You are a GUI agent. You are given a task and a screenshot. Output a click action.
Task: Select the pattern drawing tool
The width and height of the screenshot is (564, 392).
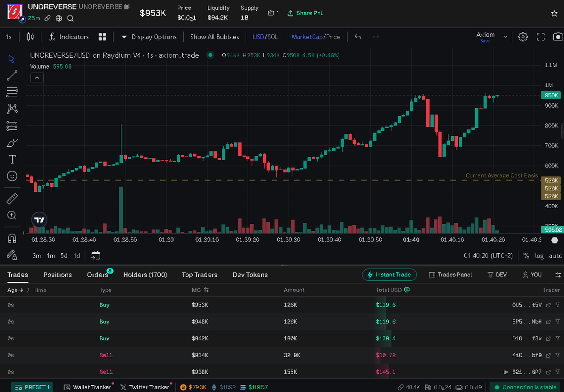click(x=12, y=109)
